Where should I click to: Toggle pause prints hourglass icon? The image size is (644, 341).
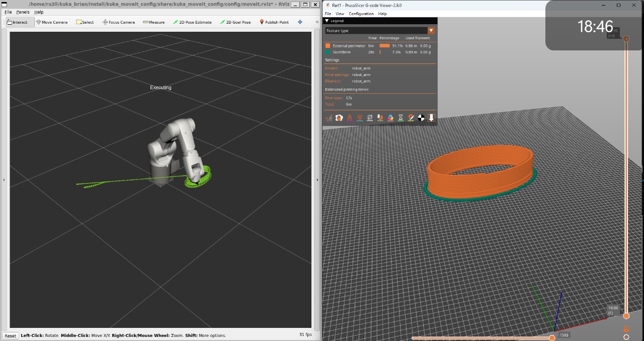[400, 118]
